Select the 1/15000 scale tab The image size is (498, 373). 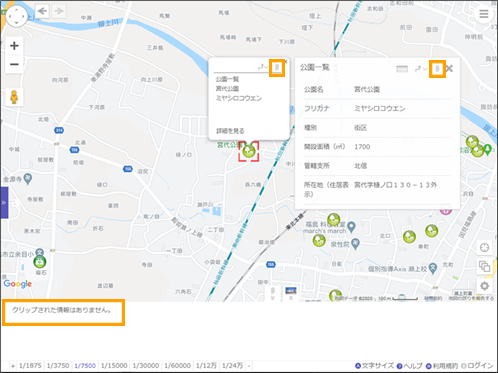pos(114,366)
